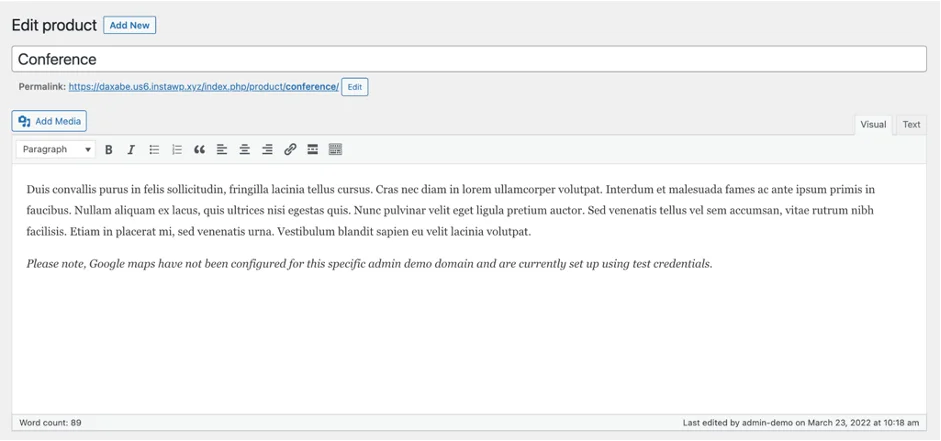Toggle bold formatting
941x441 pixels.
click(109, 150)
